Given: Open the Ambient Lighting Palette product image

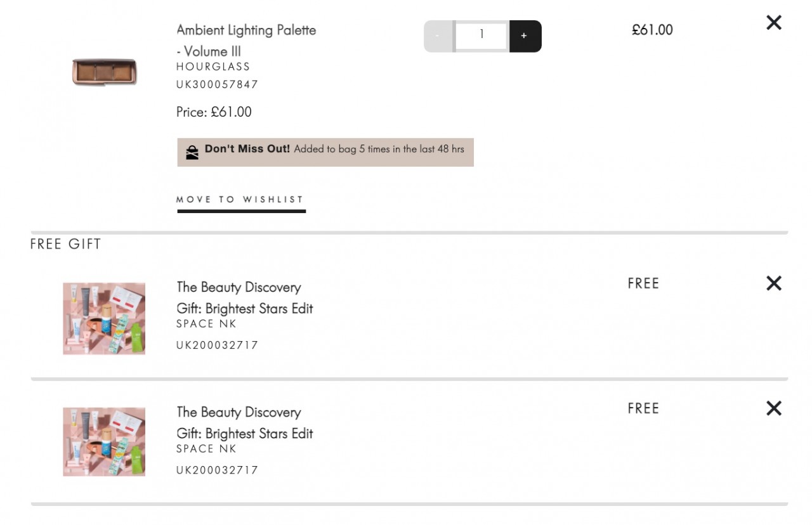Looking at the screenshot, I should (104, 72).
